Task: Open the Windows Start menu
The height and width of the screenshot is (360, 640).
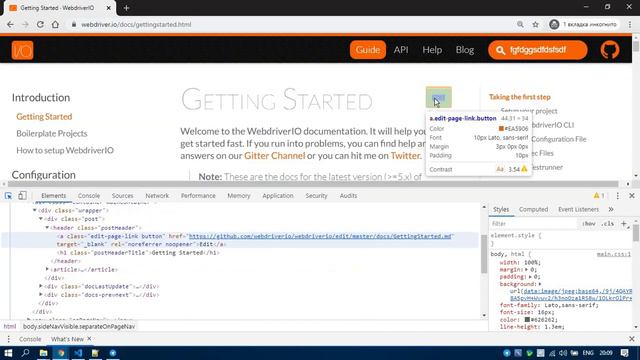Action: [x=8, y=353]
